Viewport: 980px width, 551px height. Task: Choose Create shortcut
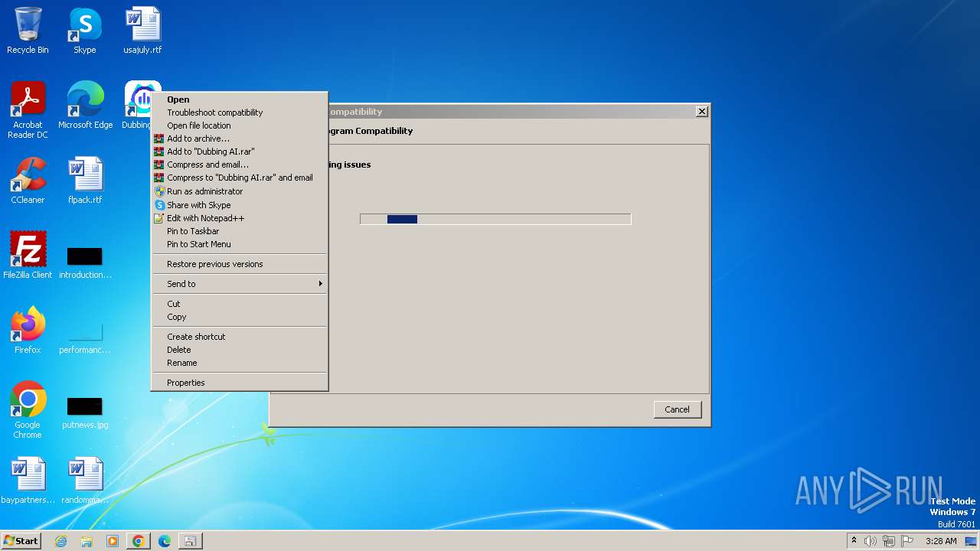240,337
